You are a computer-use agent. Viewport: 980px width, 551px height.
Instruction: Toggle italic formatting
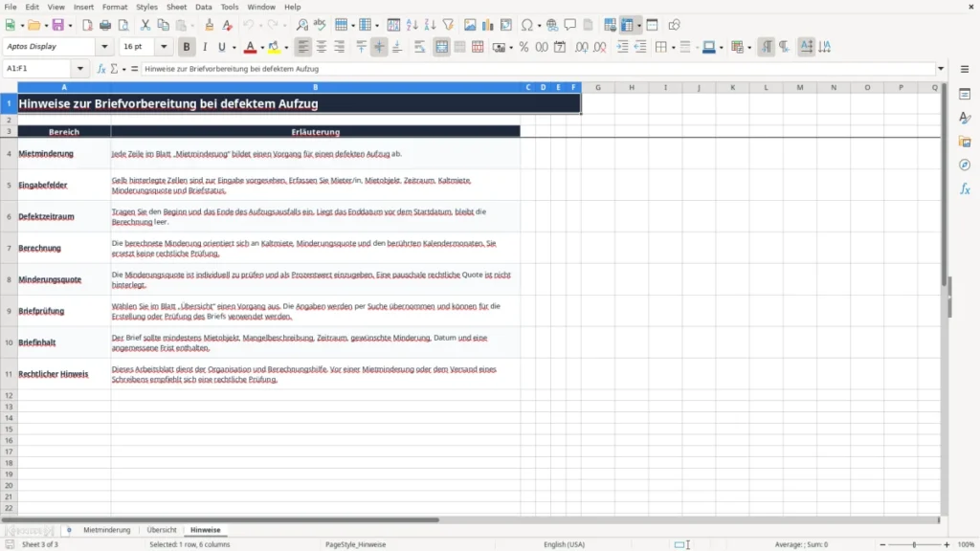205,47
